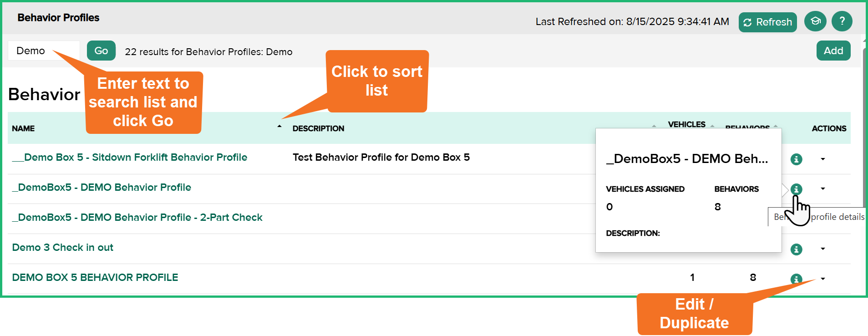Expand Actions menu for Demo 3 Check in out
This screenshot has width=868, height=336.
(822, 249)
